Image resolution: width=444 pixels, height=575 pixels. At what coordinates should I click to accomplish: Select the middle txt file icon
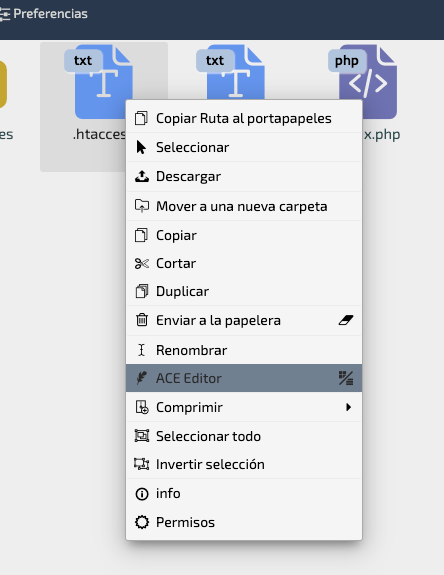click(231, 73)
